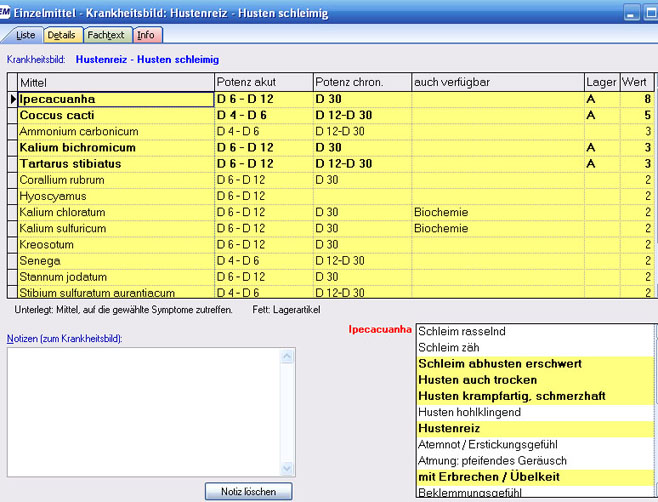Image resolution: width=658 pixels, height=502 pixels.
Task: Click the Wert column header
Action: 637,81
